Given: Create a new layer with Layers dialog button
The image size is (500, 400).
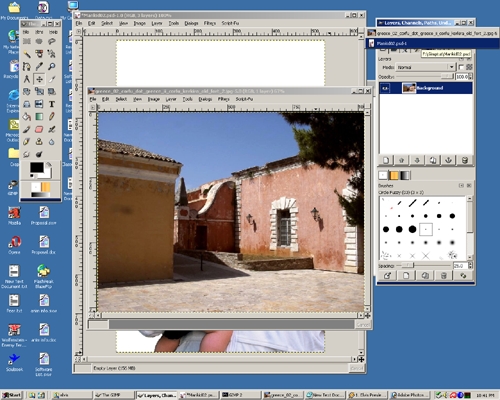Looking at the screenshot, I should [x=386, y=160].
